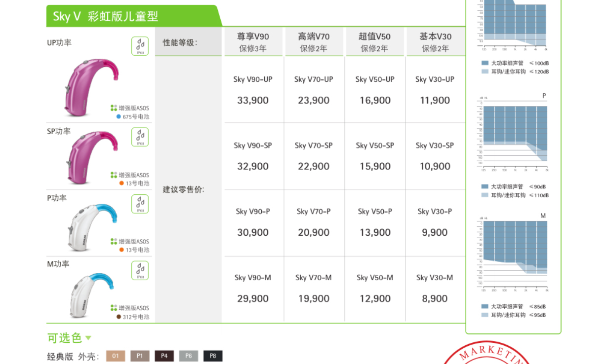Click the Sky V90-M model name
Image resolution: width=607 pixels, height=364 pixels.
(x=253, y=278)
